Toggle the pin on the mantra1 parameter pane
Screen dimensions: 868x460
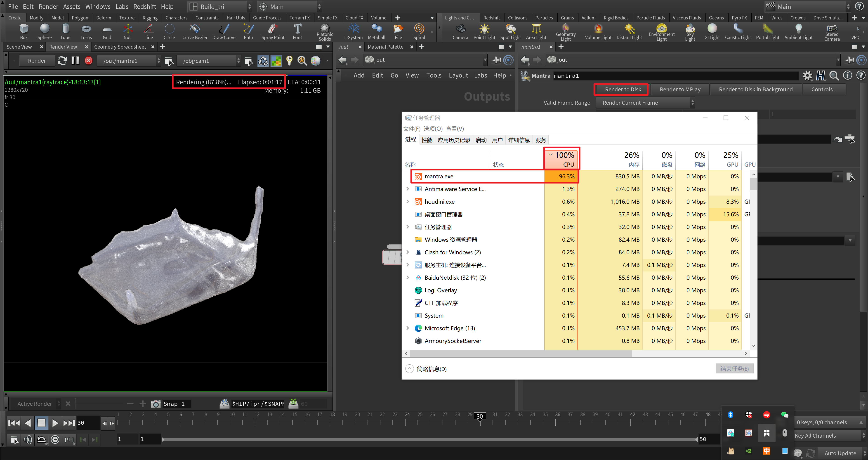pyautogui.click(x=849, y=60)
